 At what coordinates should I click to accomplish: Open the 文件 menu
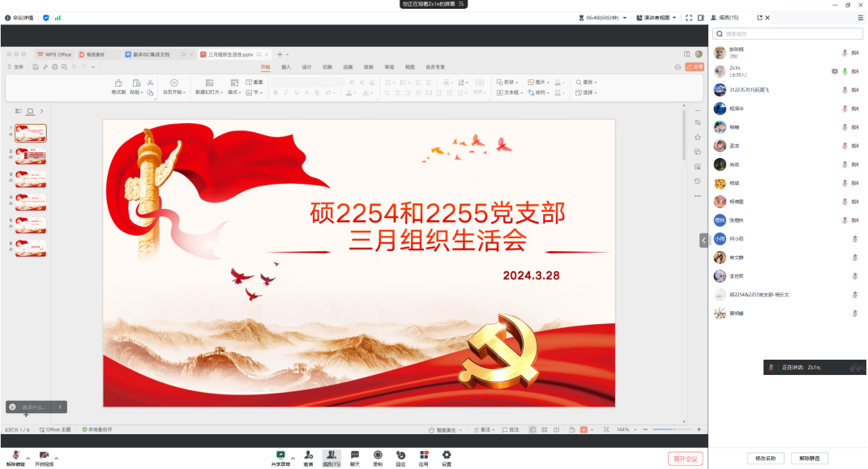tap(15, 67)
